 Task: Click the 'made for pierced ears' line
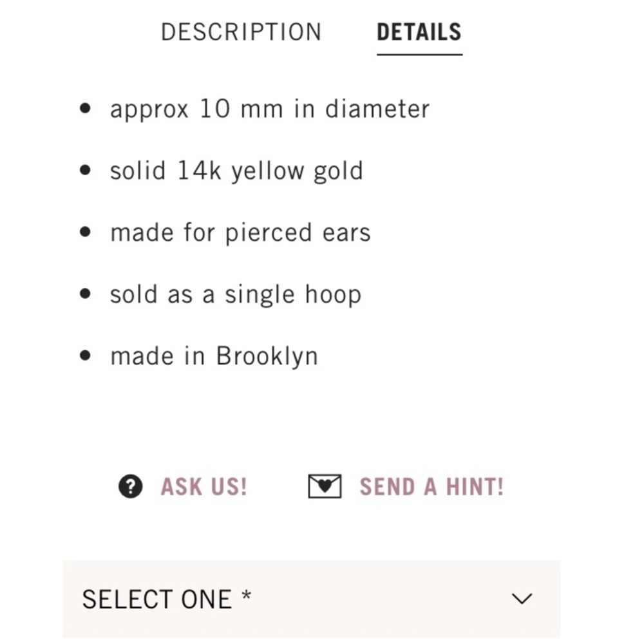[240, 232]
